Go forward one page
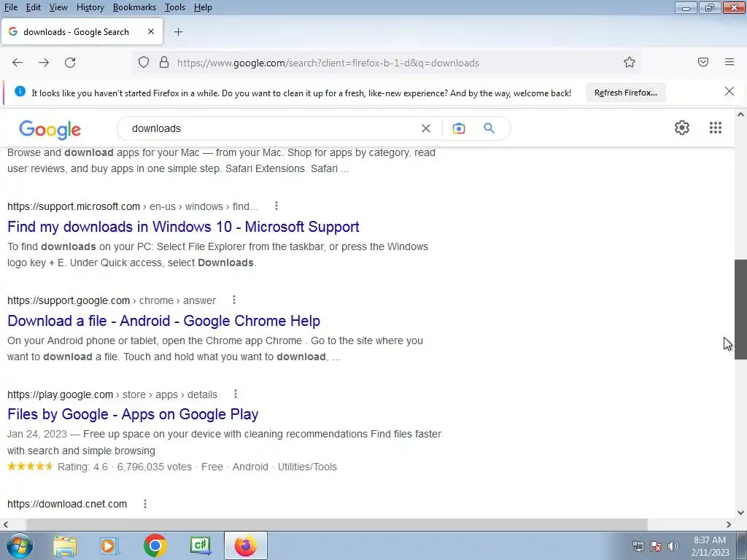747x560 pixels. pyautogui.click(x=44, y=63)
